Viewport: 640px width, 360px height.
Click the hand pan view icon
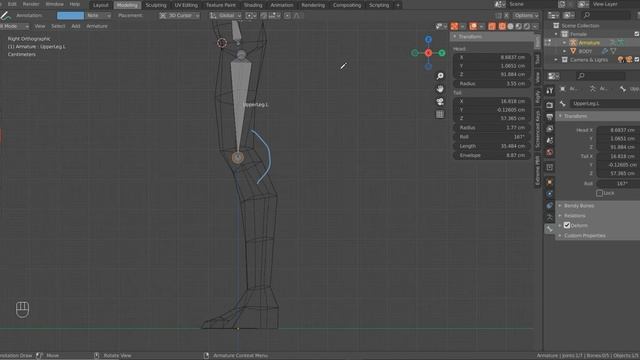[x=440, y=89]
